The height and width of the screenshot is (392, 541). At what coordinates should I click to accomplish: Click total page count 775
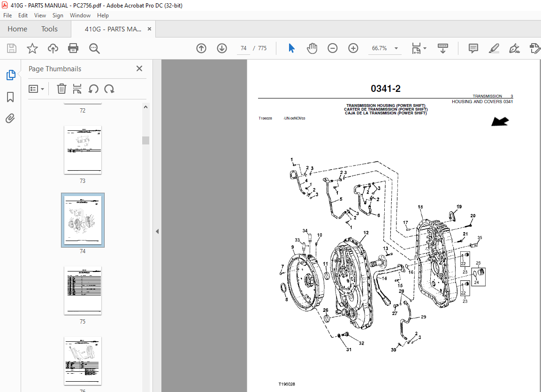tap(262, 48)
